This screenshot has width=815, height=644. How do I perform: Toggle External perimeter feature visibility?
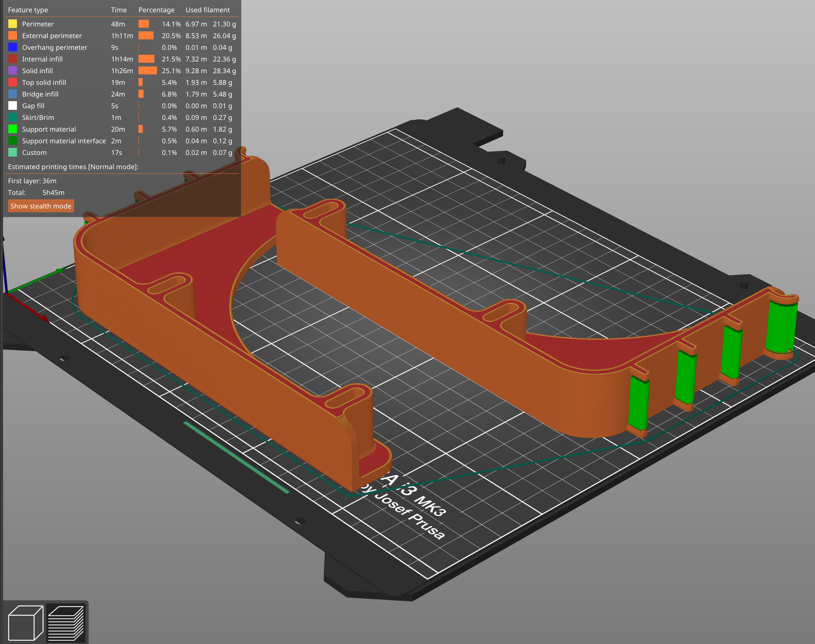point(122,35)
